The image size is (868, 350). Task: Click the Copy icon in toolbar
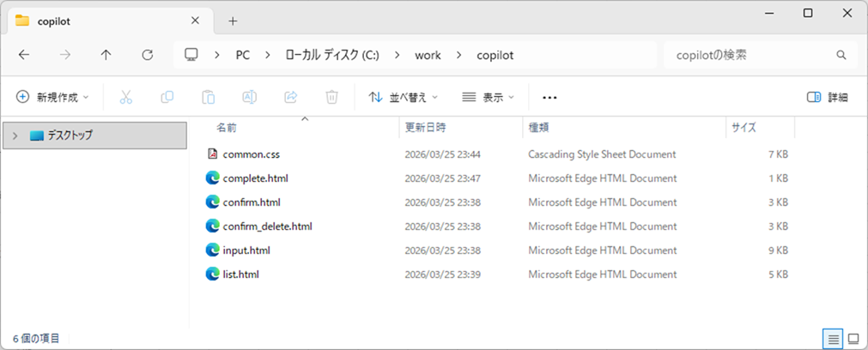point(167,97)
